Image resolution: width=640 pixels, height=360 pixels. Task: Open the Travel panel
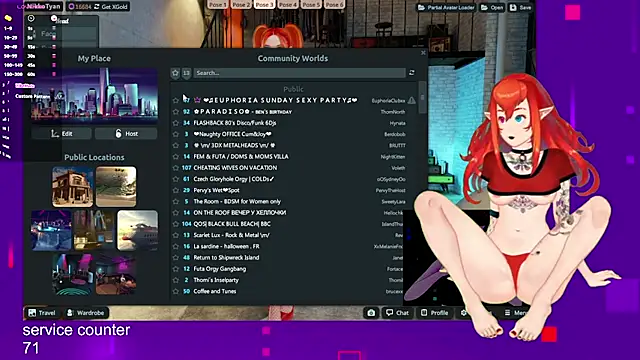pyautogui.click(x=42, y=313)
